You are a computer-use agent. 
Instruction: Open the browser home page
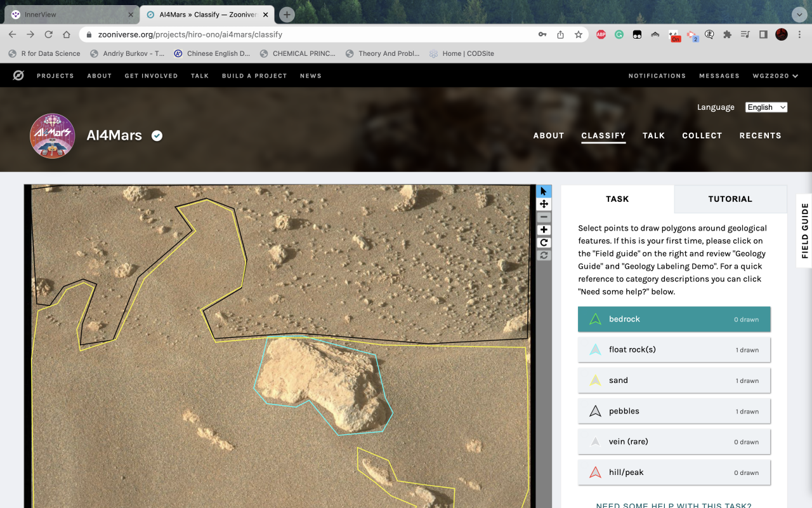(x=66, y=34)
